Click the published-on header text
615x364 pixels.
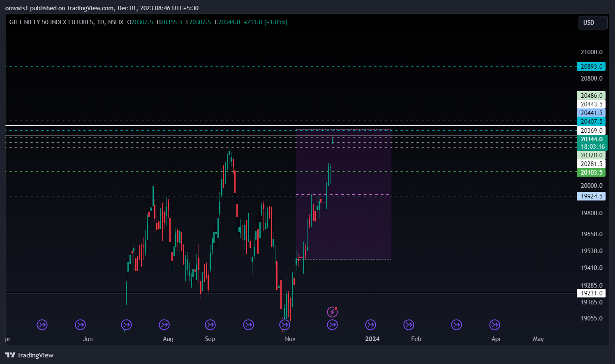[102, 8]
